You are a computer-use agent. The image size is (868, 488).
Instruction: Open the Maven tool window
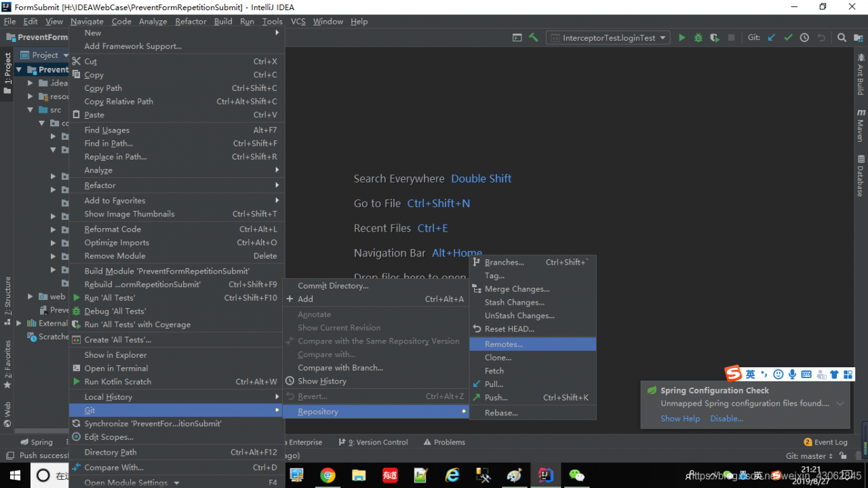click(x=861, y=125)
